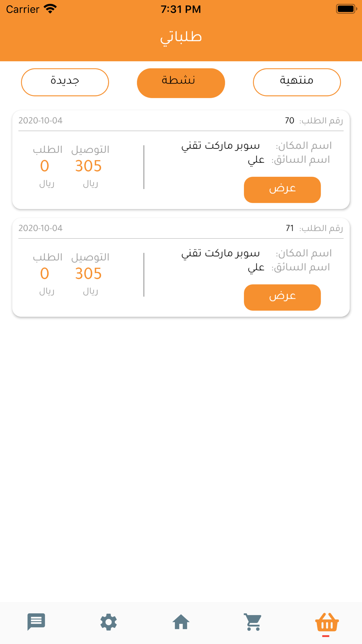Go to home via house icon
Viewport: 362px width, 644px height.
[181, 622]
